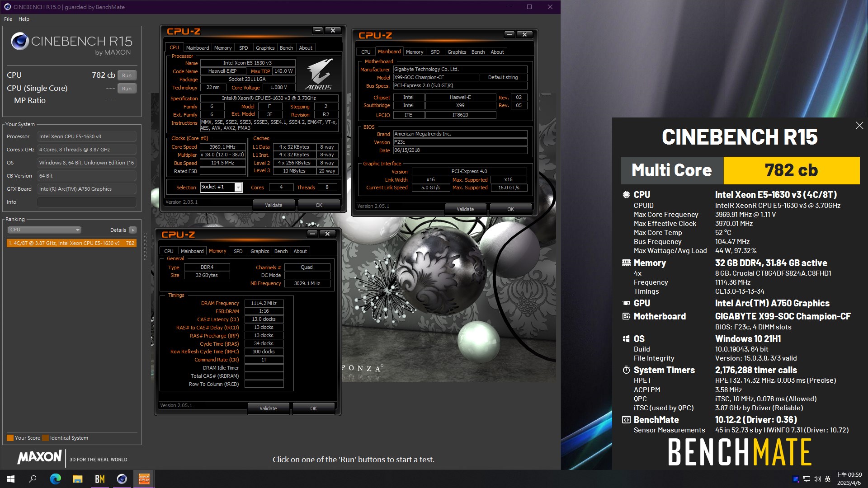This screenshot has height=488, width=868.
Task: Open About tab in CPU-Z CPU window
Action: pos(306,48)
